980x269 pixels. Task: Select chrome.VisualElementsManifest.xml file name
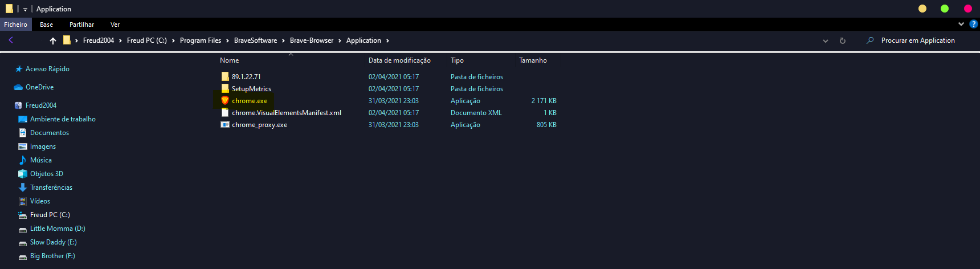pyautogui.click(x=287, y=113)
